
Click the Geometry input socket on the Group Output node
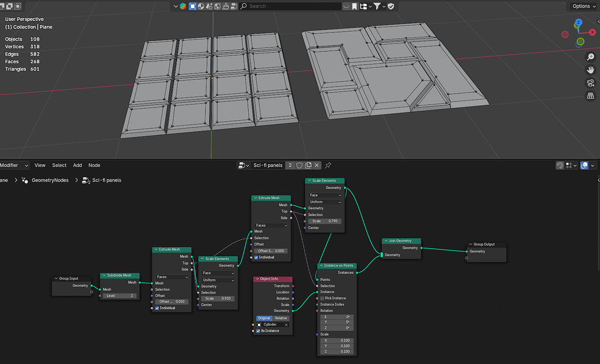point(467,252)
